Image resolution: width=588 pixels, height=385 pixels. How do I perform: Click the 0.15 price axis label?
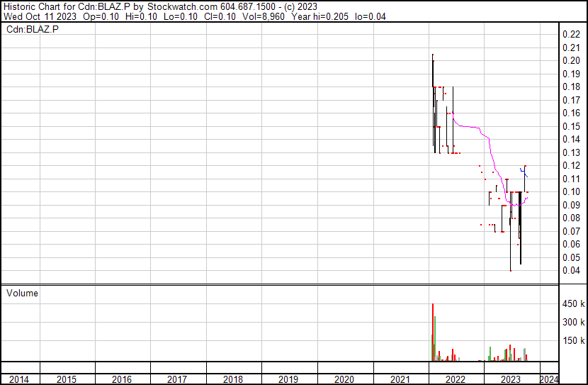pos(571,126)
